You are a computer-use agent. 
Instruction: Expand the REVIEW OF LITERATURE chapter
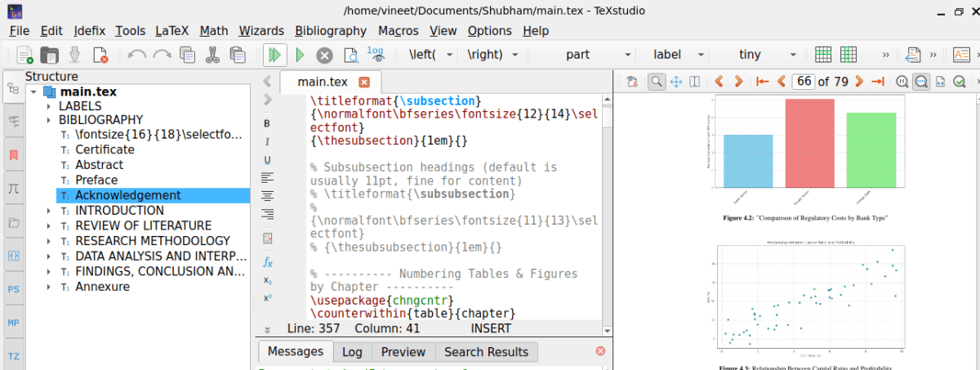pos(49,226)
